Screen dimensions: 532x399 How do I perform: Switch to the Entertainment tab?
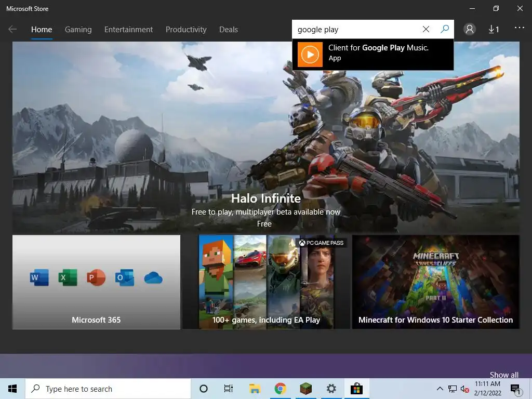(x=129, y=30)
